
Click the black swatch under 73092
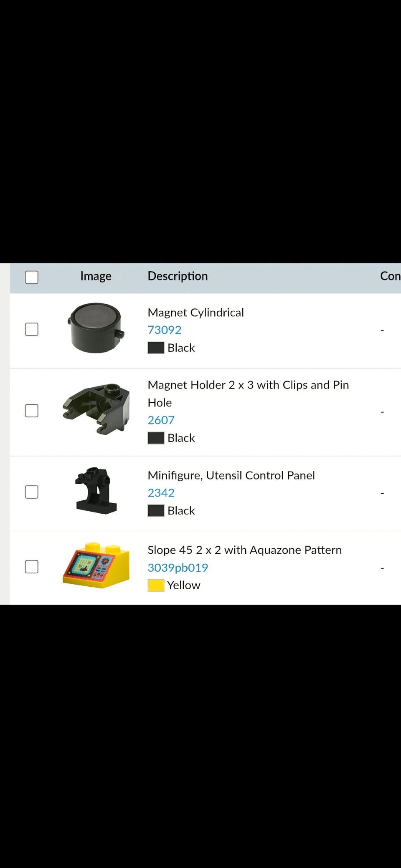click(x=156, y=348)
